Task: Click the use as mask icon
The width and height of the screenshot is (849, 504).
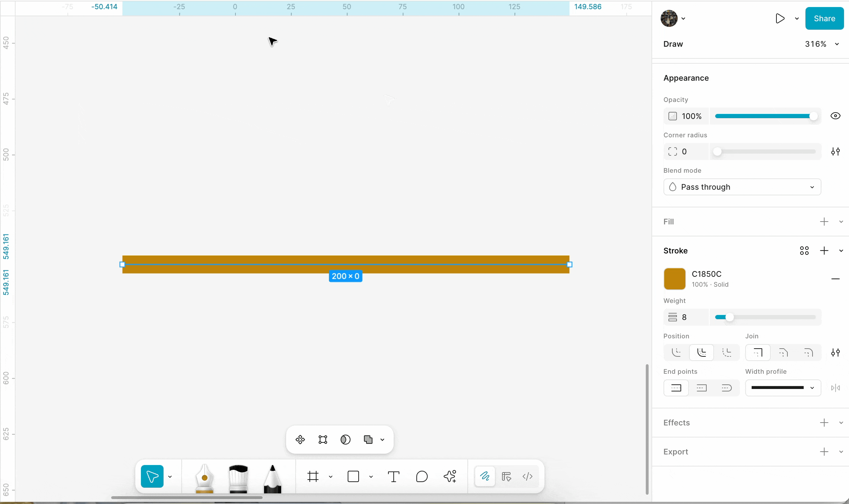Action: click(346, 440)
